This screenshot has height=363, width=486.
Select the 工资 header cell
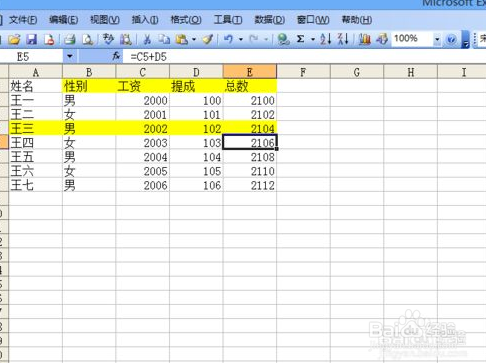tap(143, 86)
